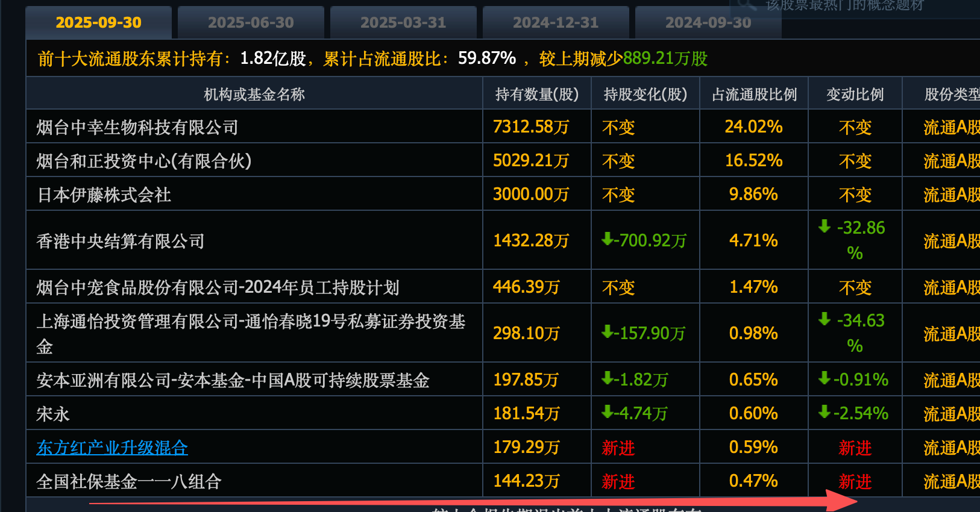Click the -4.74万 share change value
Viewport: 980px width, 512px height.
pos(635,413)
